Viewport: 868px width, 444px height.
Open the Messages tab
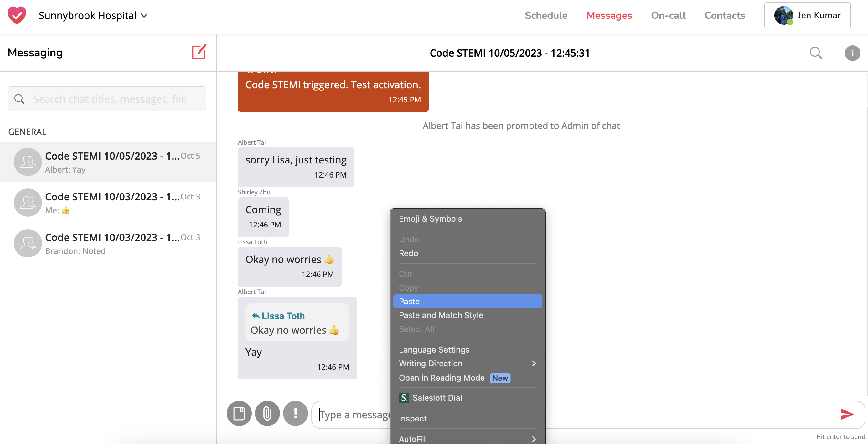[x=609, y=15]
